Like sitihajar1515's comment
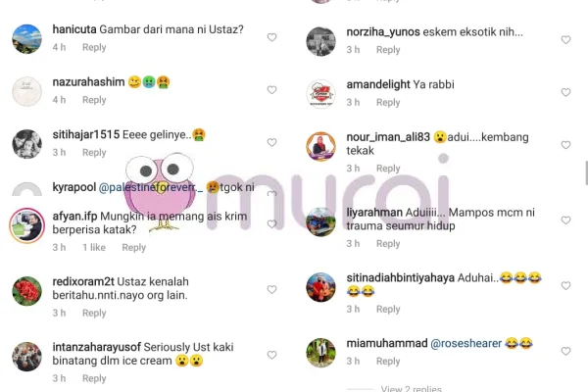The height and width of the screenshot is (392, 588). (x=271, y=142)
